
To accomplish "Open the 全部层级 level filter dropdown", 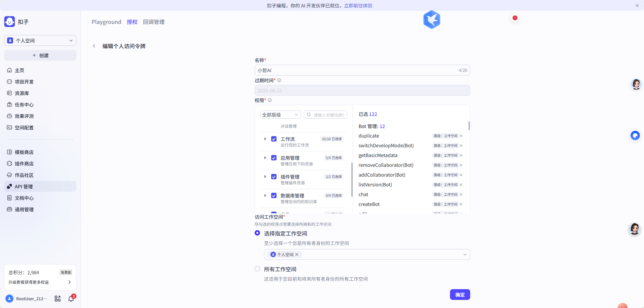I will pyautogui.click(x=281, y=115).
